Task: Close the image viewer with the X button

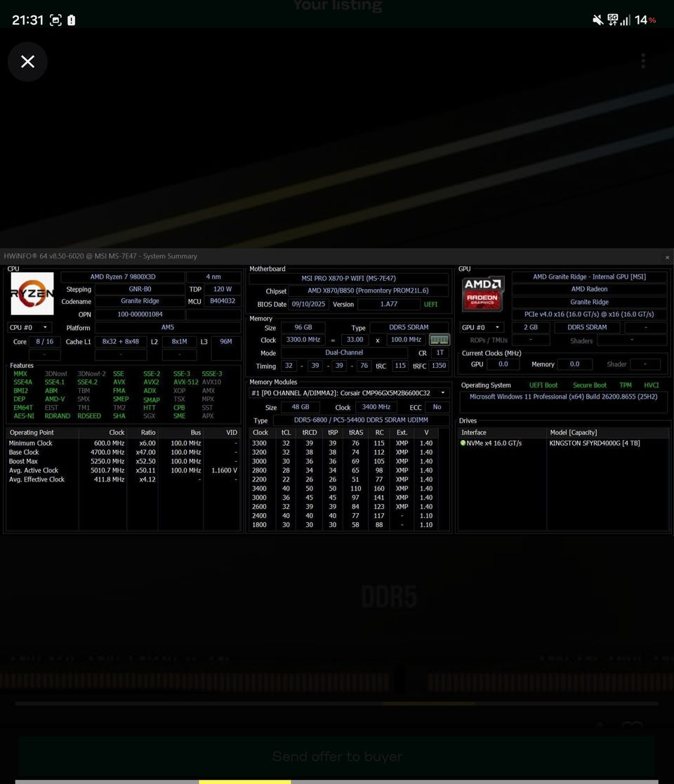Action: [27, 62]
